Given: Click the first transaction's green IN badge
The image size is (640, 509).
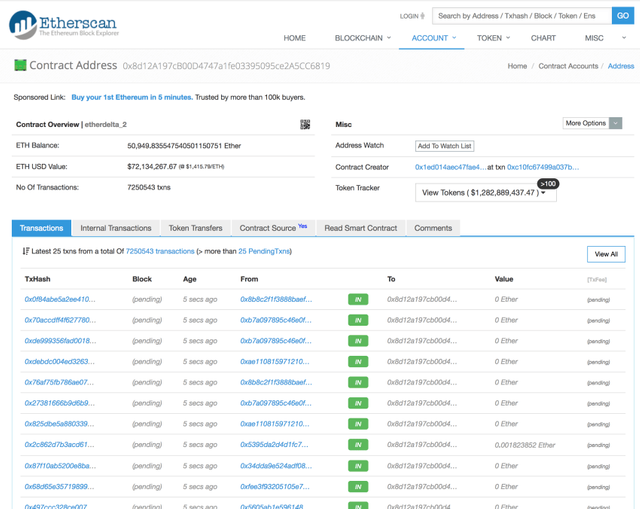Looking at the screenshot, I should coord(357,299).
